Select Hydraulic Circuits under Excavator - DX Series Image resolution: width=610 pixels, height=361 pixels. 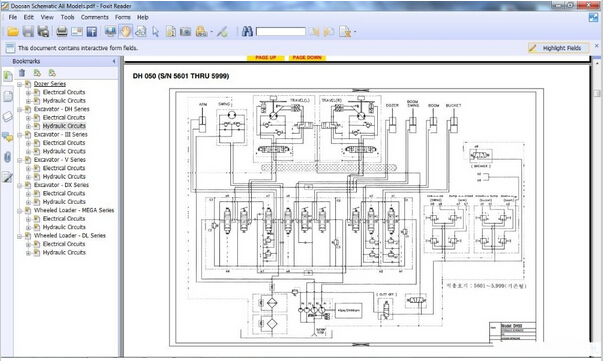click(x=64, y=202)
